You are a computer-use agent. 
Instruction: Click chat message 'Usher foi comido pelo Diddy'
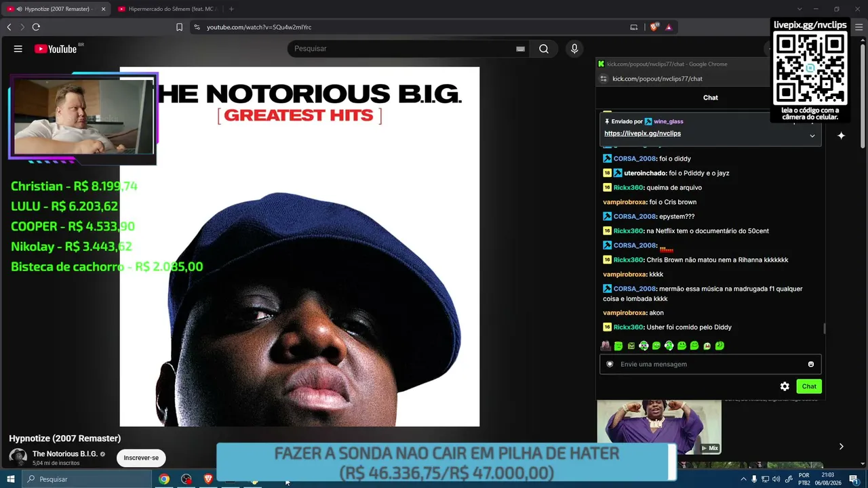point(689,327)
